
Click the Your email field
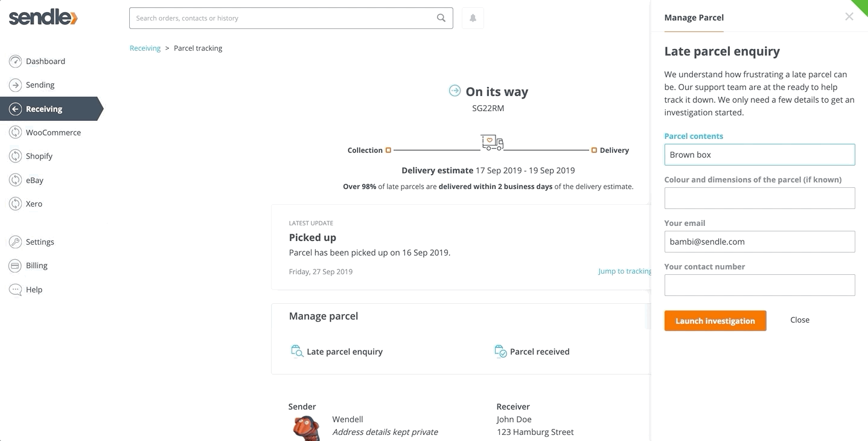tap(759, 242)
